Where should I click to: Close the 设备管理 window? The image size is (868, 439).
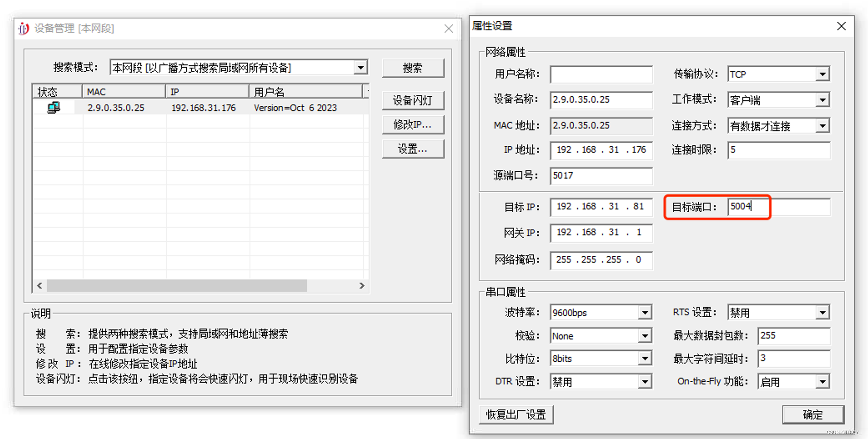coord(449,29)
